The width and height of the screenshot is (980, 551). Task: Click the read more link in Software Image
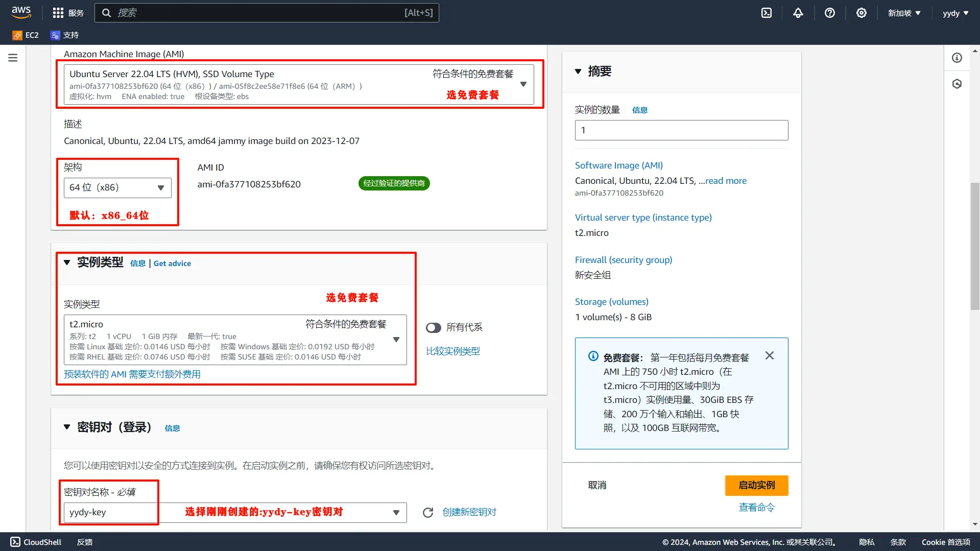coord(726,181)
